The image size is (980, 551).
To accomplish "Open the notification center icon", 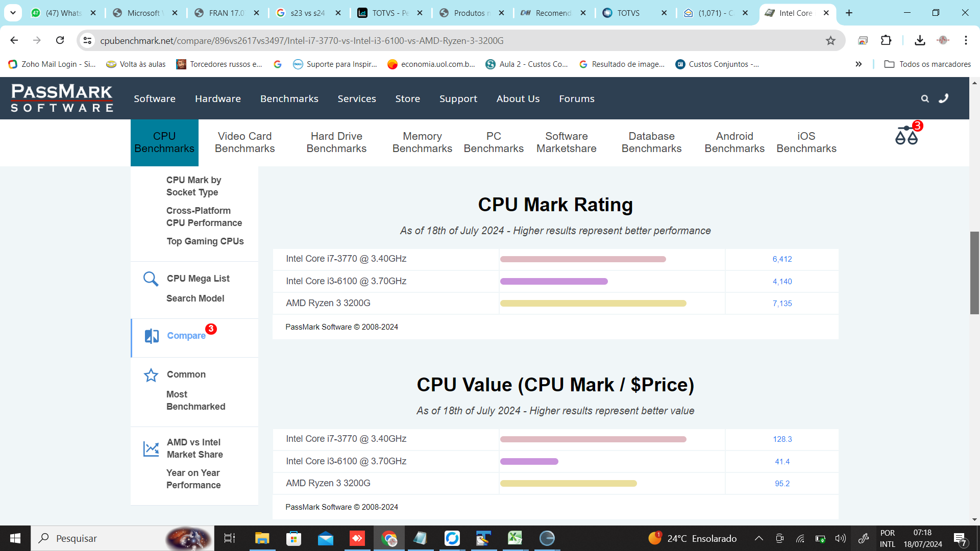I will pos(960,539).
